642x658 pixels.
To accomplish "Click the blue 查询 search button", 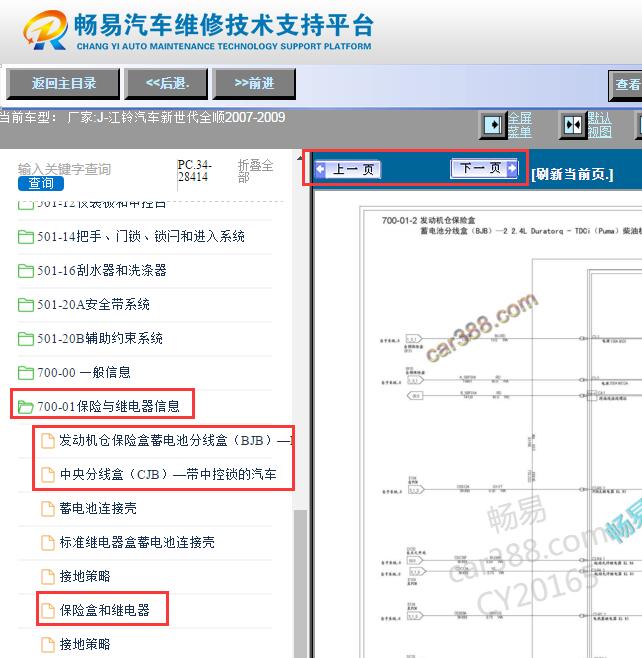I will pyautogui.click(x=41, y=183).
